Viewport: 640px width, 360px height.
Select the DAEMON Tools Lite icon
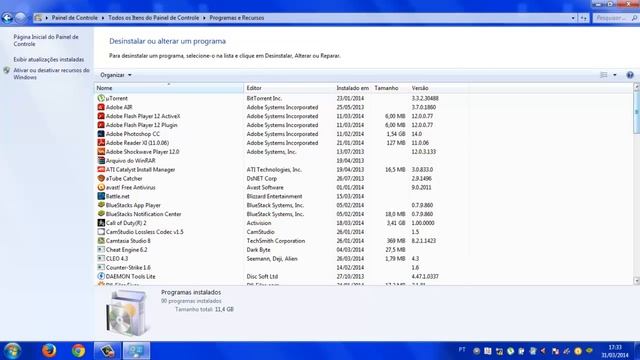[x=101, y=276]
